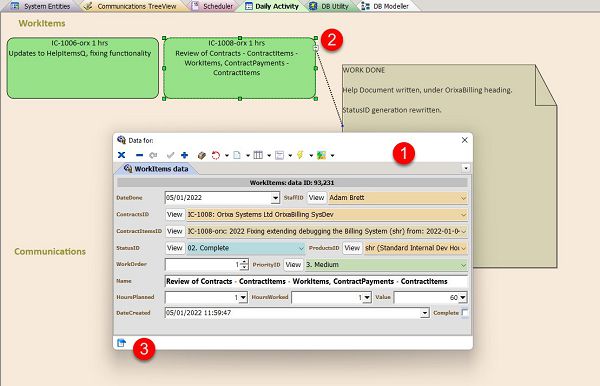Click View button next to ContractsID

click(x=175, y=215)
